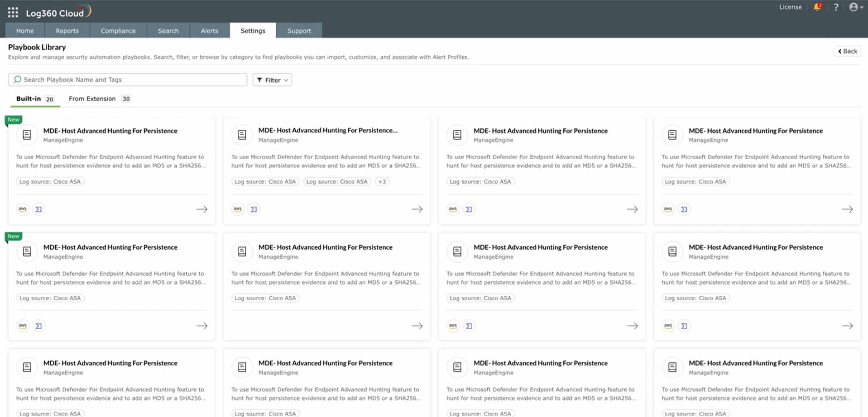
Task: Click the New badge on the top-row first card
Action: (14, 120)
